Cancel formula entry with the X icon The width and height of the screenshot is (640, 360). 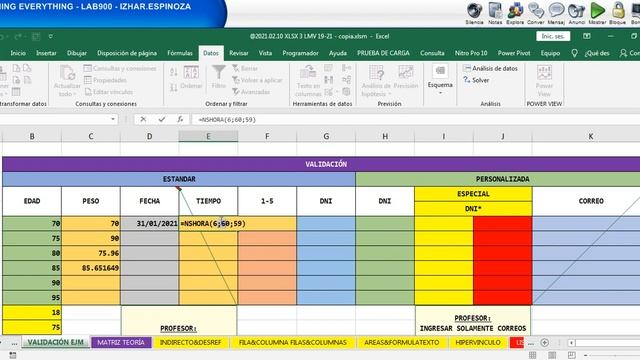[x=143, y=119]
